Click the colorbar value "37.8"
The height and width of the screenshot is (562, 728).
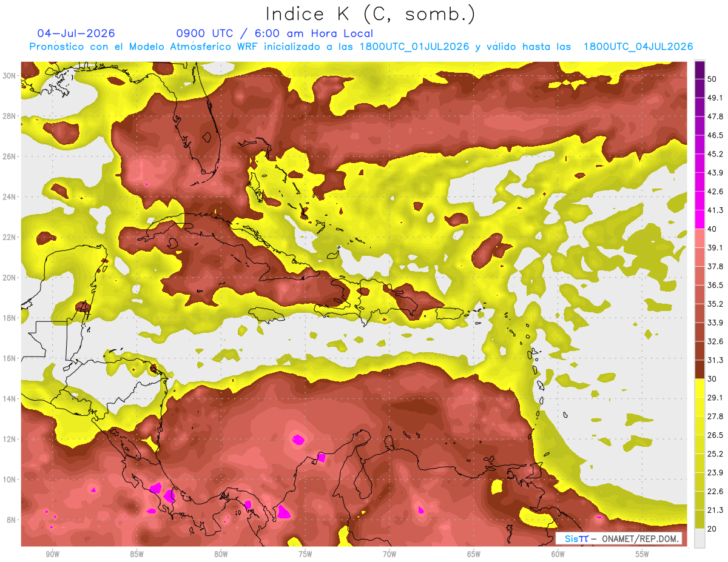(716, 266)
